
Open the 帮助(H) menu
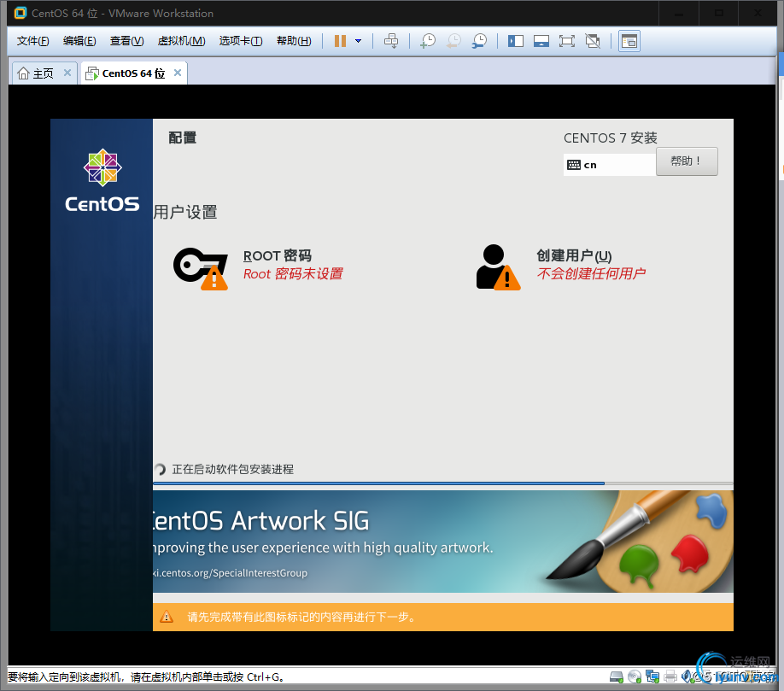click(x=294, y=41)
